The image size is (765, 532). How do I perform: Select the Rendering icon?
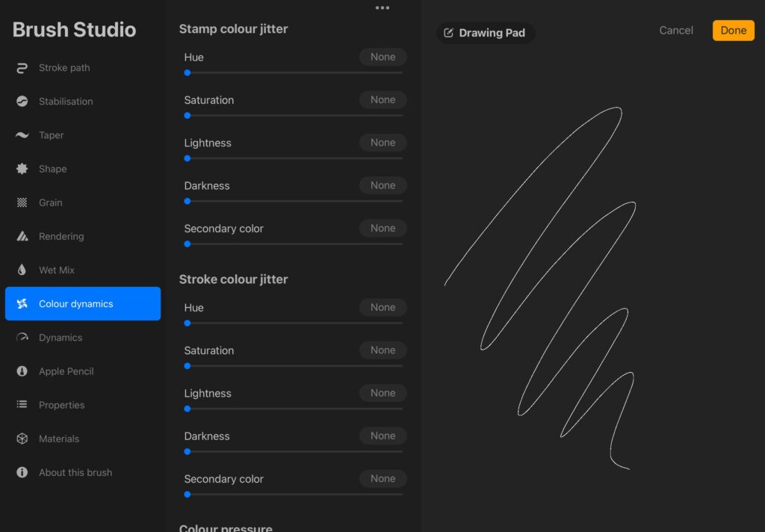[22, 236]
